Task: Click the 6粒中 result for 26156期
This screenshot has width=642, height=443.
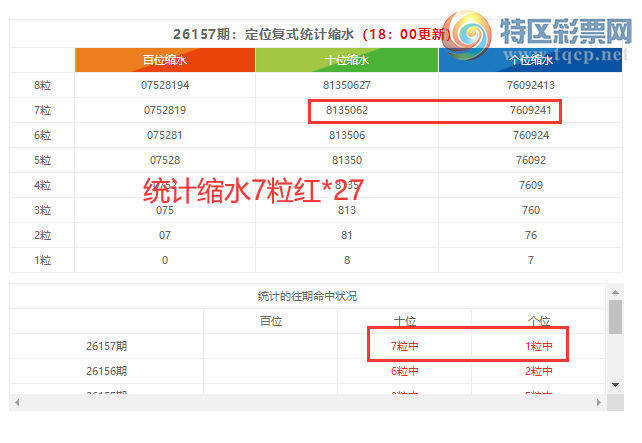Action: (x=405, y=371)
